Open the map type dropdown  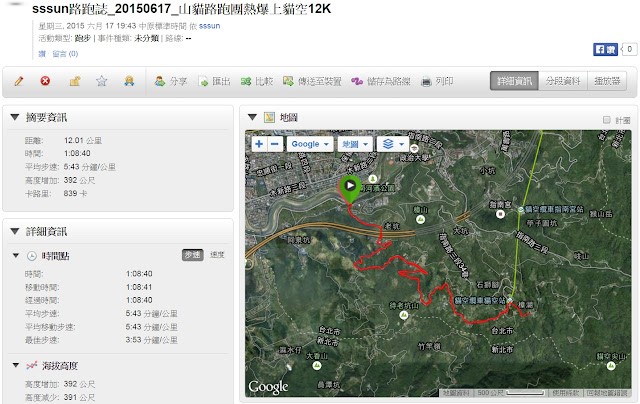(x=355, y=144)
